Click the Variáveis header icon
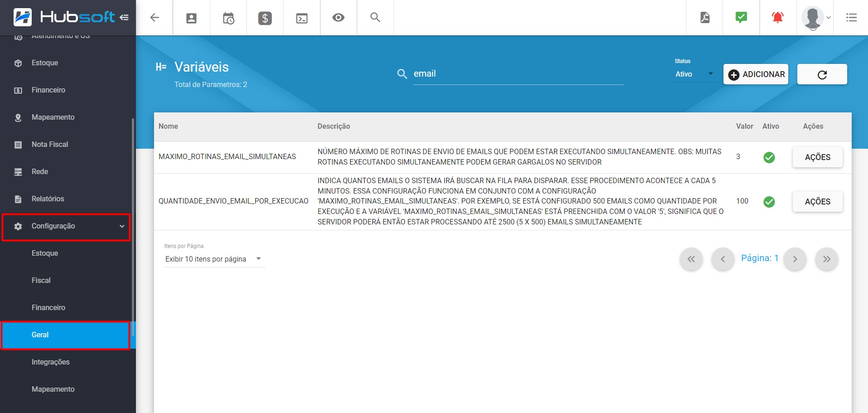Screen dimensions: 868x413 161,67
